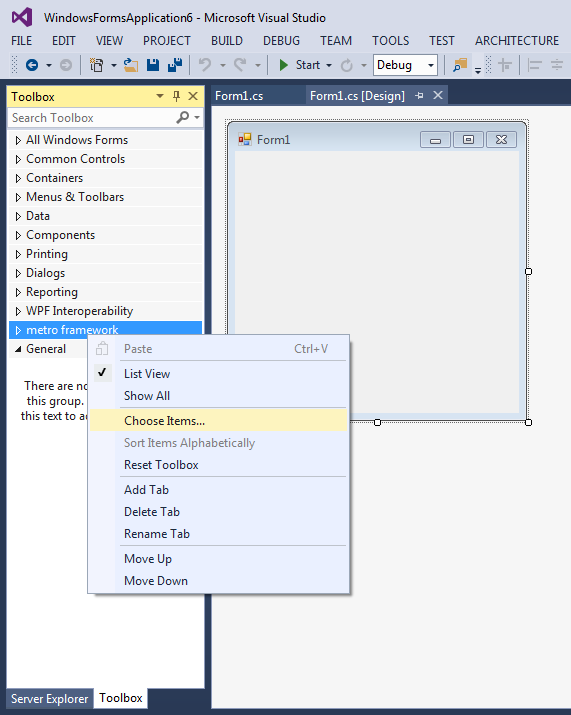Image resolution: width=571 pixels, height=715 pixels.
Task: Open the Toolbox window position dropdown
Action: tap(160, 96)
